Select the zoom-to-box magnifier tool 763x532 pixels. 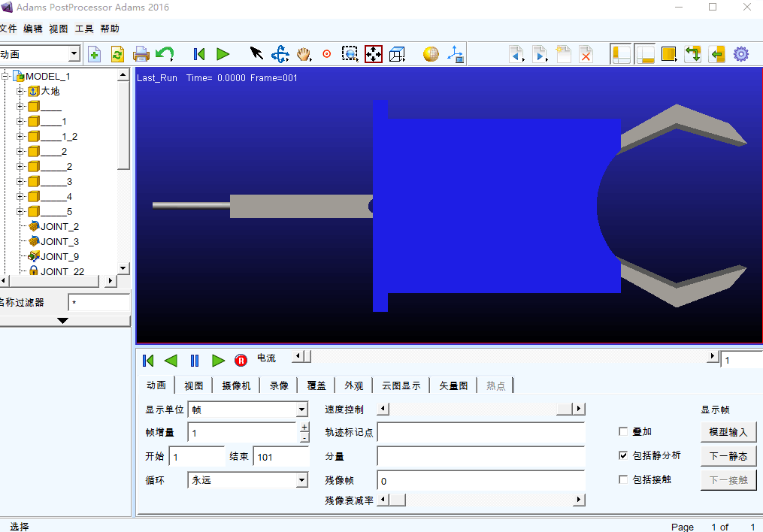click(350, 54)
